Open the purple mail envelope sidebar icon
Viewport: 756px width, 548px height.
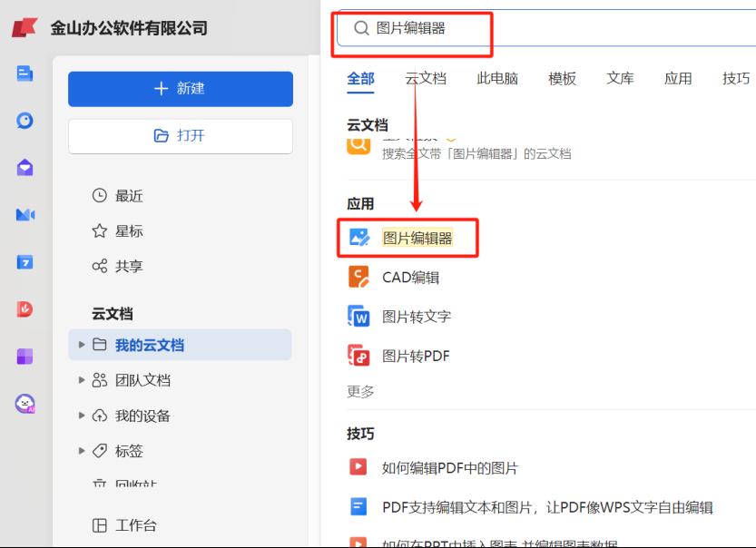(25, 167)
